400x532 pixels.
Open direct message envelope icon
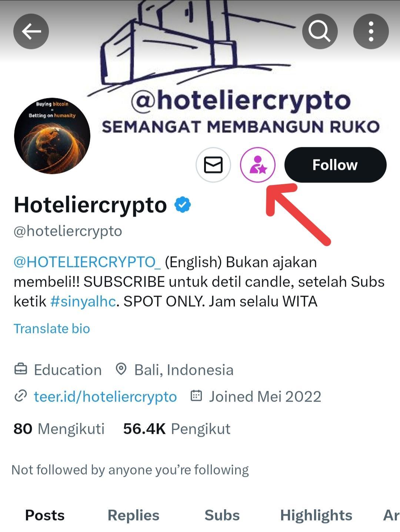click(x=213, y=165)
